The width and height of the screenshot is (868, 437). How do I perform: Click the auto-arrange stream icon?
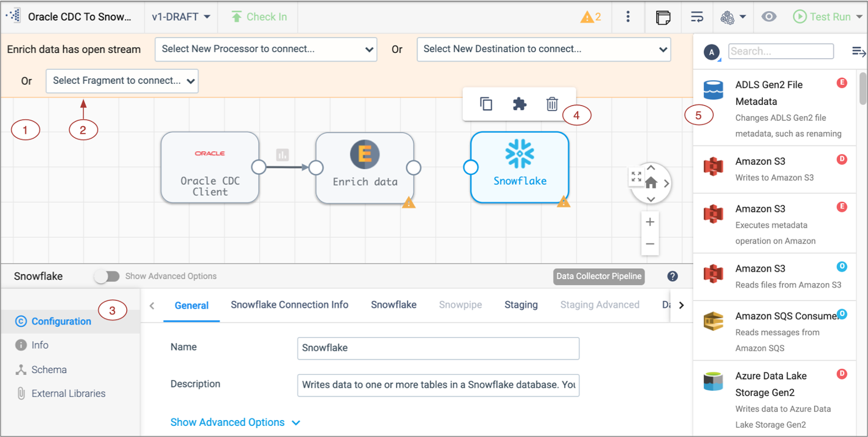tap(697, 17)
